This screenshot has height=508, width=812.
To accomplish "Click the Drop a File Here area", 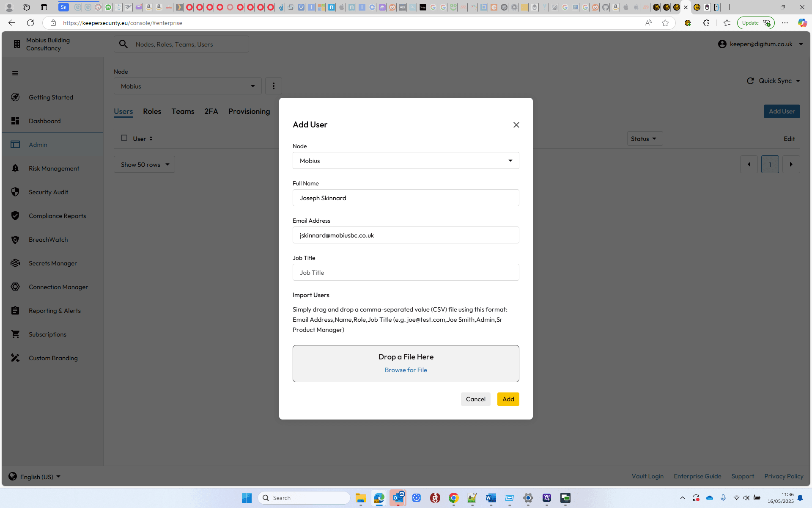I will click(x=406, y=364).
